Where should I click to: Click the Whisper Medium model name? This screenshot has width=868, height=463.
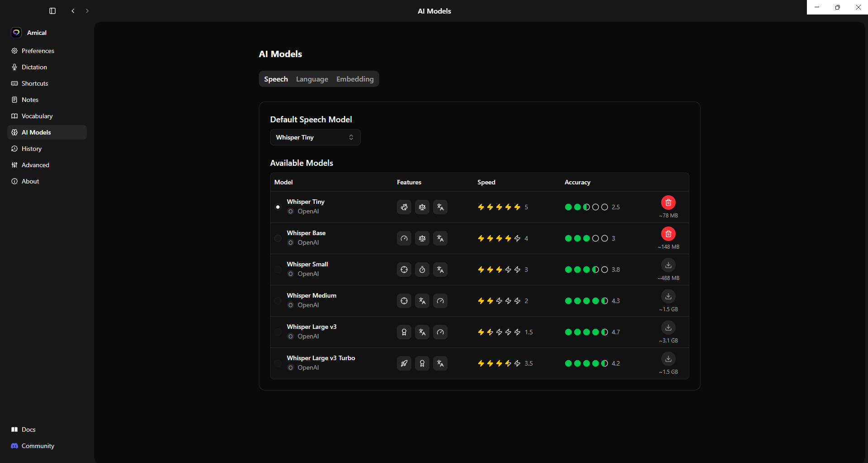(311, 295)
